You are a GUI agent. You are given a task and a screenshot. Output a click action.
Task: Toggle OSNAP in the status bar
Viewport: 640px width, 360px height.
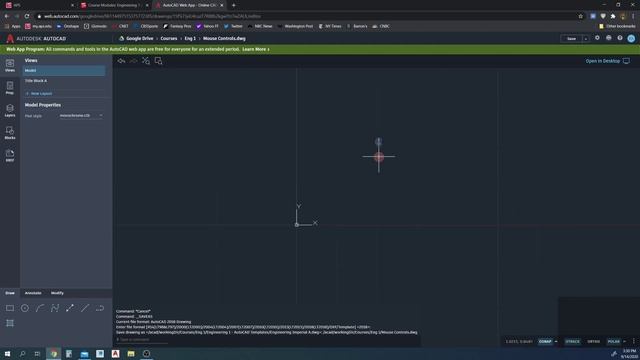tap(545, 341)
